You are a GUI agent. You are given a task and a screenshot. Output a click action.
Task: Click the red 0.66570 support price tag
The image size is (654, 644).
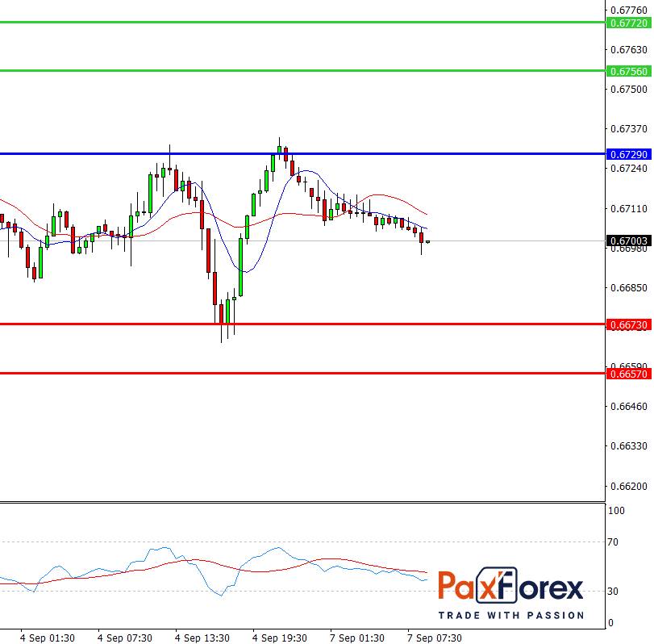click(627, 374)
